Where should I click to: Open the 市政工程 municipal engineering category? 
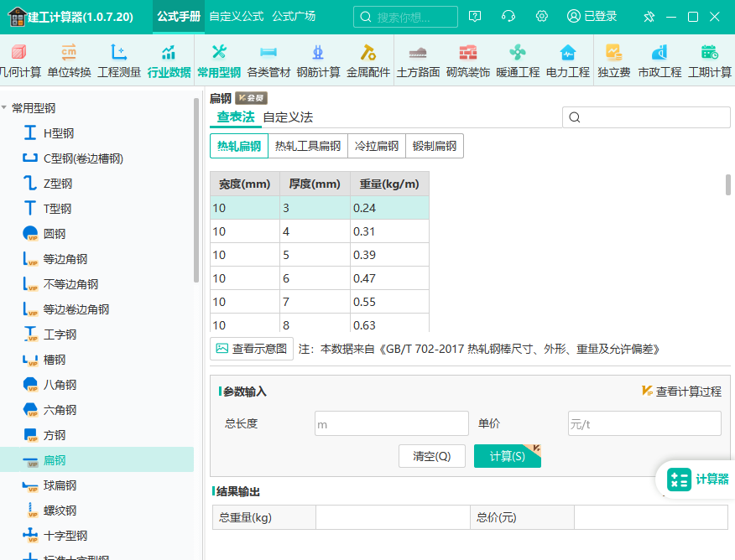point(659,61)
